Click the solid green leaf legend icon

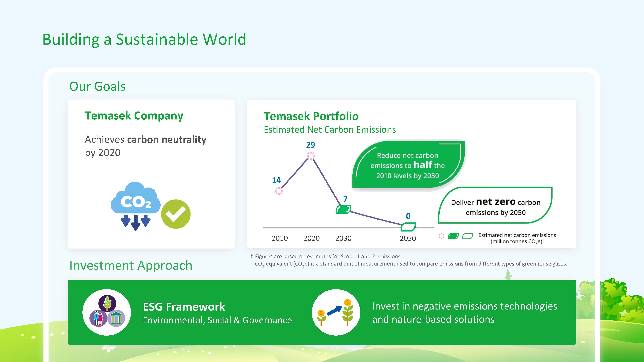pyautogui.click(x=453, y=236)
